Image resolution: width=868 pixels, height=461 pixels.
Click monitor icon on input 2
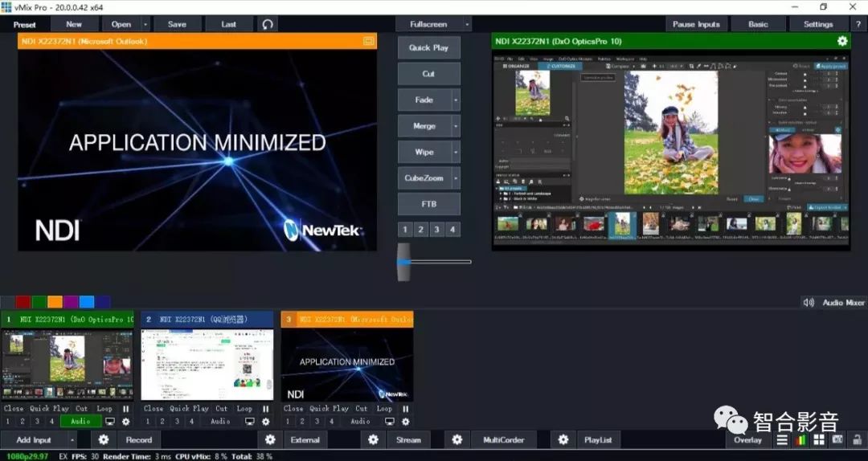tap(250, 422)
